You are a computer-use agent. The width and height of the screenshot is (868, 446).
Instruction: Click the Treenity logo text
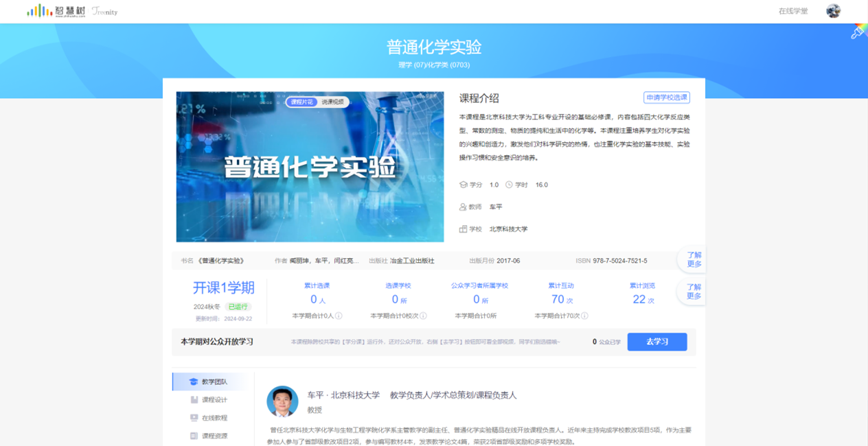(105, 12)
